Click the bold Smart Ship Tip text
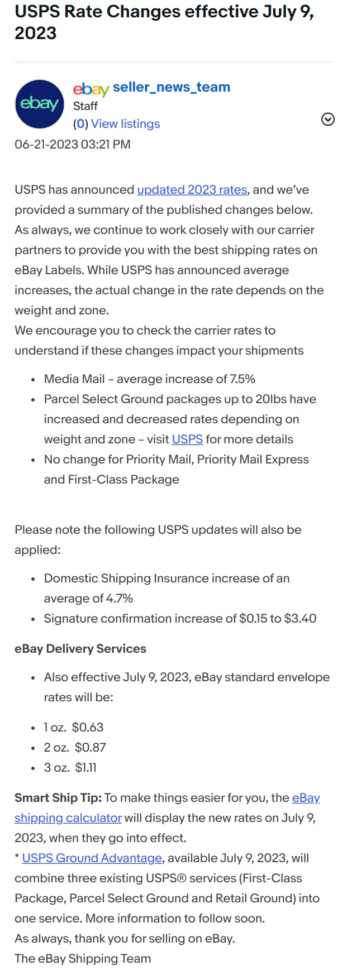The image size is (347, 980). coord(58,798)
